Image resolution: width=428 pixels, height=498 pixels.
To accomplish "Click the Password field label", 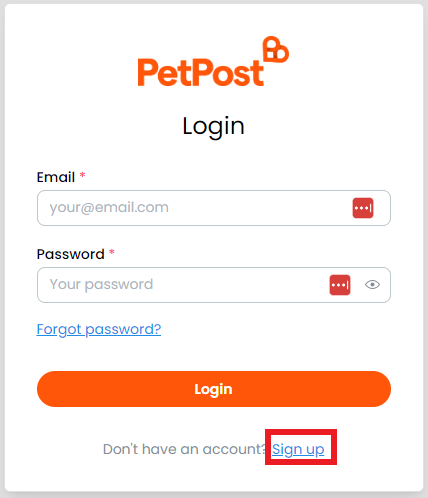I will (x=71, y=254).
